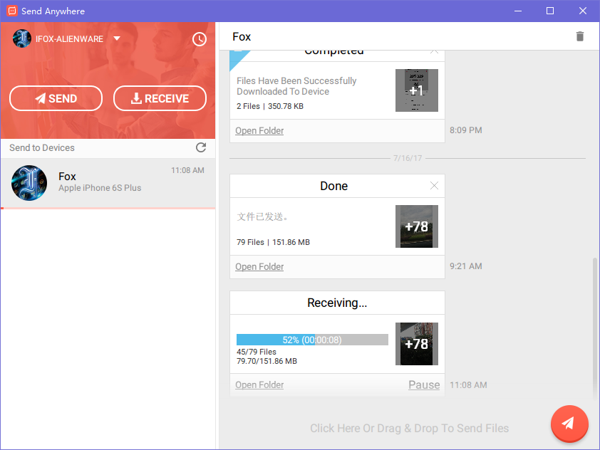600x450 pixels.
Task: Maximize the Send Anywhere window
Action: coord(550,11)
